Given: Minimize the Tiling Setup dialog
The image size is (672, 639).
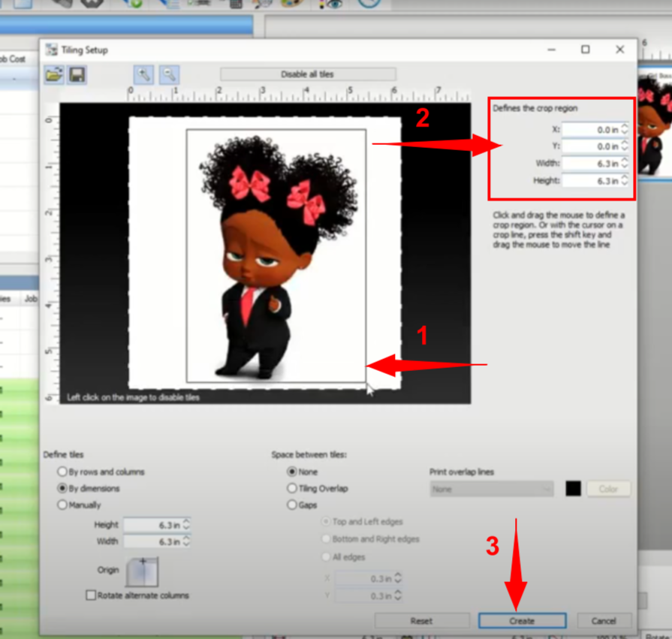Looking at the screenshot, I should (552, 50).
